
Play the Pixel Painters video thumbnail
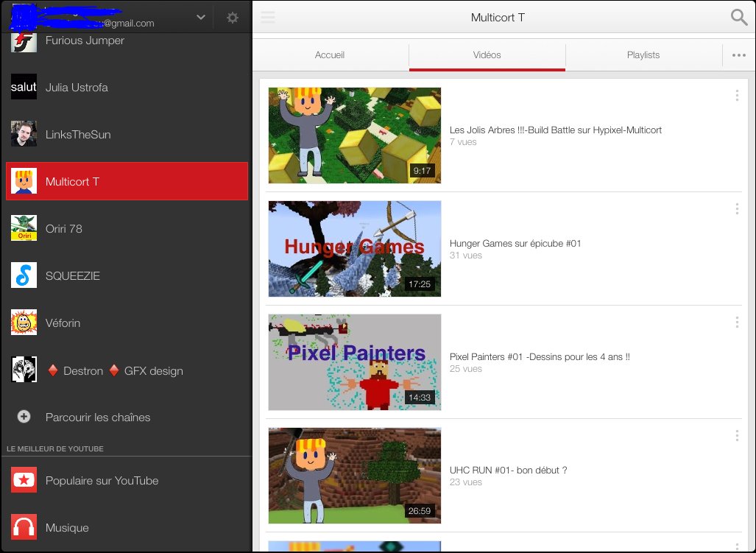[x=354, y=362]
